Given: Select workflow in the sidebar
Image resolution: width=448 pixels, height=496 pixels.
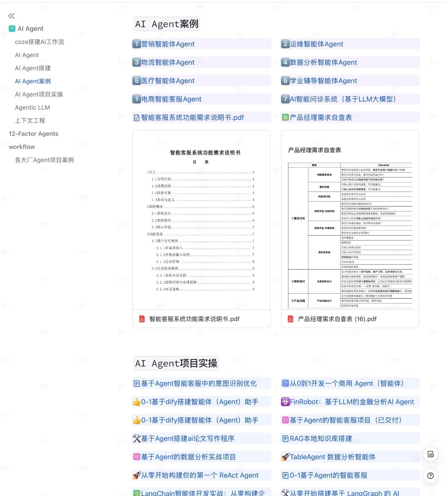Looking at the screenshot, I should pyautogui.click(x=22, y=147).
